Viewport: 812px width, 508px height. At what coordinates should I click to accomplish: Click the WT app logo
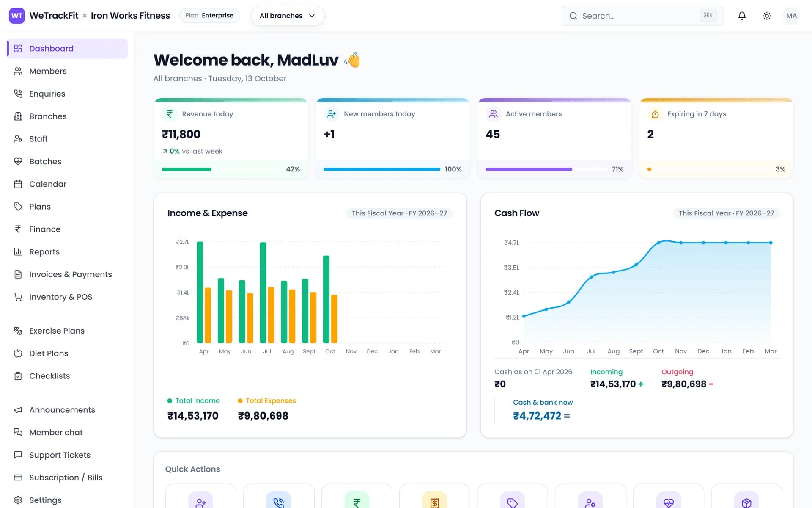(17, 16)
